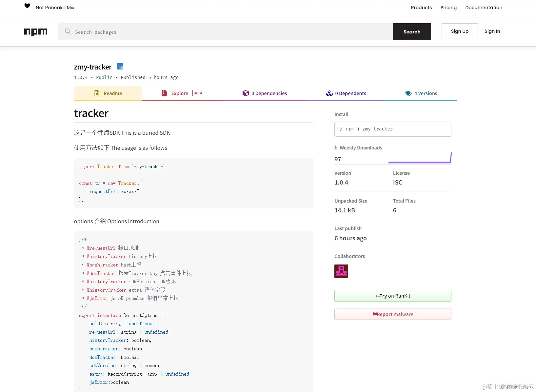
Task: Click the '6 hours ago' last publish value
Action: point(350,238)
